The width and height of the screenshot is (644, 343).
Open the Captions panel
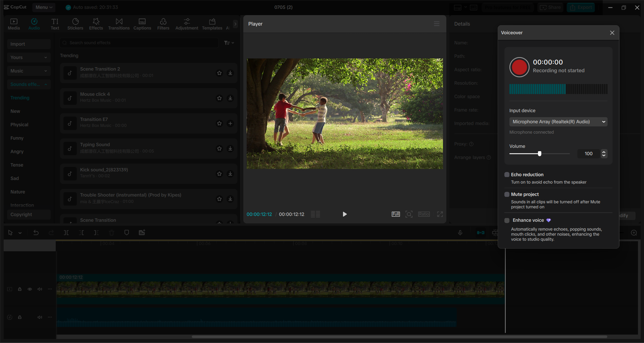[142, 24]
